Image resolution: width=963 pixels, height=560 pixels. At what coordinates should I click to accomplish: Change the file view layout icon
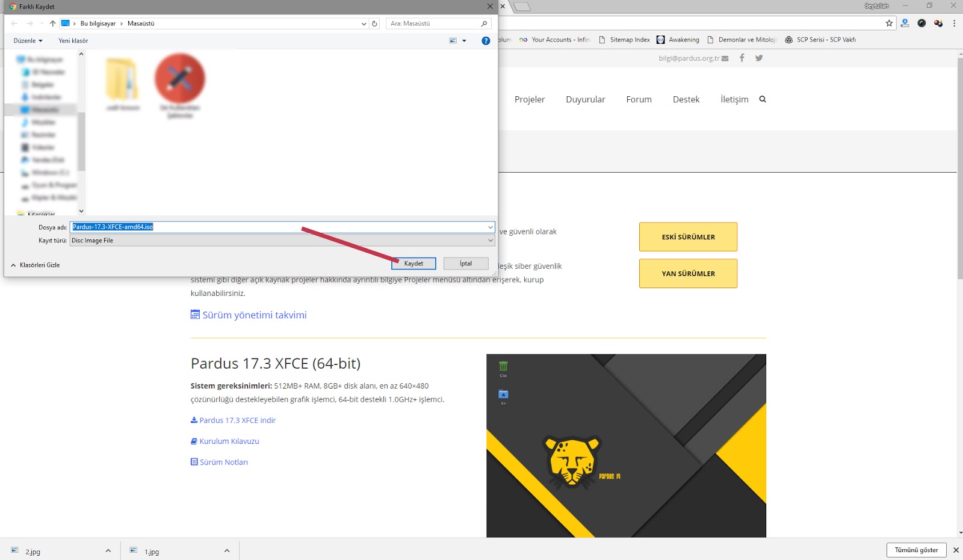point(453,41)
